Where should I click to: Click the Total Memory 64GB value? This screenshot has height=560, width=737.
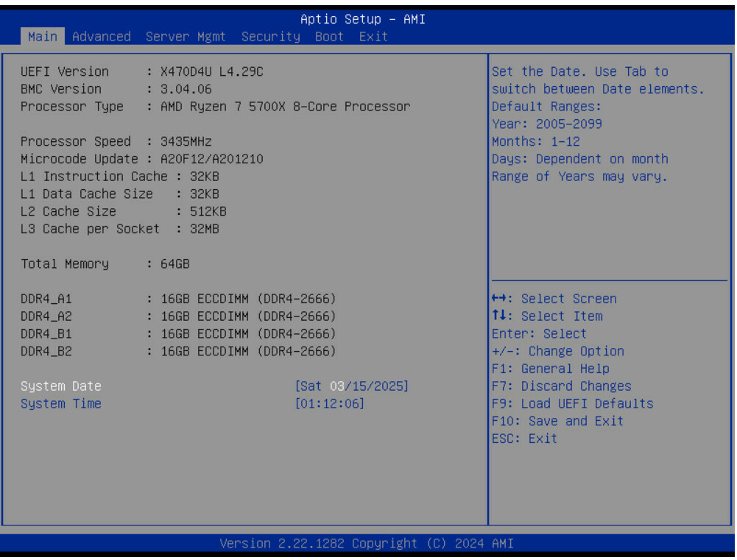(174, 263)
